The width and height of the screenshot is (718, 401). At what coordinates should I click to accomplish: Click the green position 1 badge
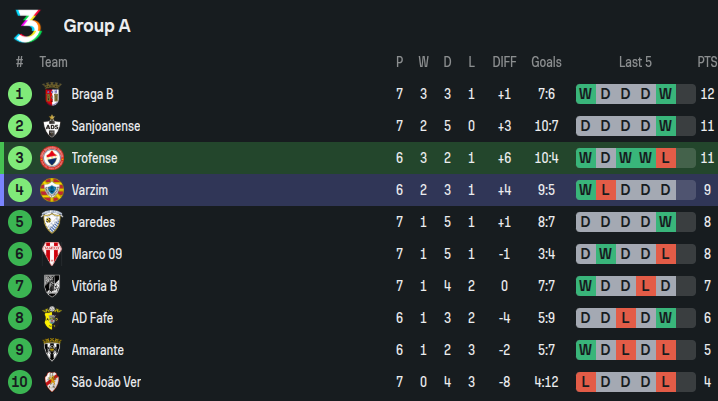coord(19,95)
